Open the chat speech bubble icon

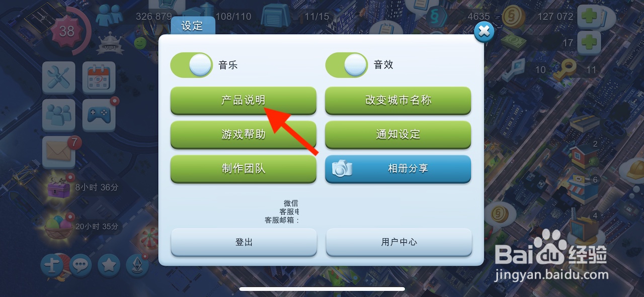click(x=80, y=264)
